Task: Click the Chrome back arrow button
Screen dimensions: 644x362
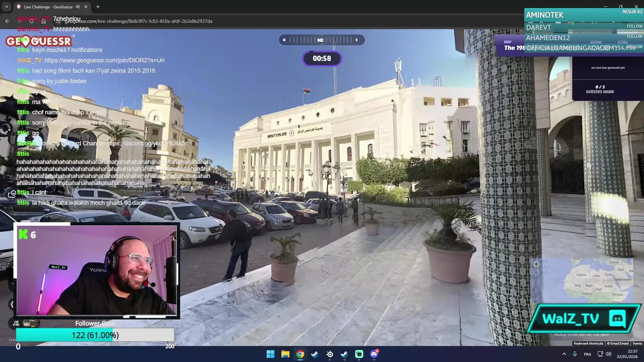Action: point(7,21)
